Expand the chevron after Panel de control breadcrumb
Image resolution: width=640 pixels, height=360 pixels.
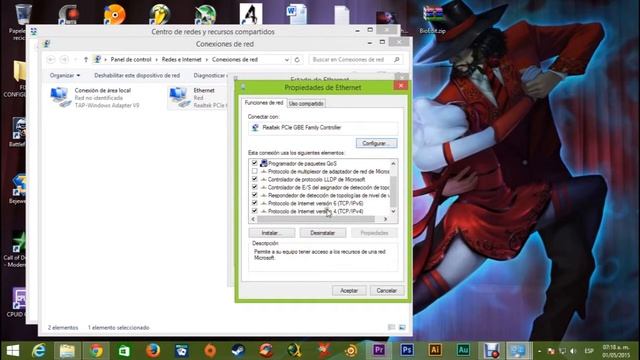click(157, 60)
